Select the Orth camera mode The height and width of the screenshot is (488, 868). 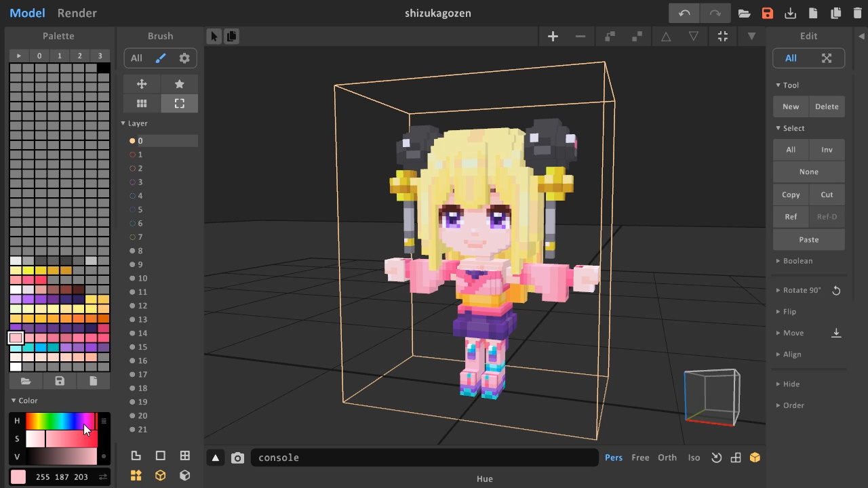pyautogui.click(x=667, y=458)
